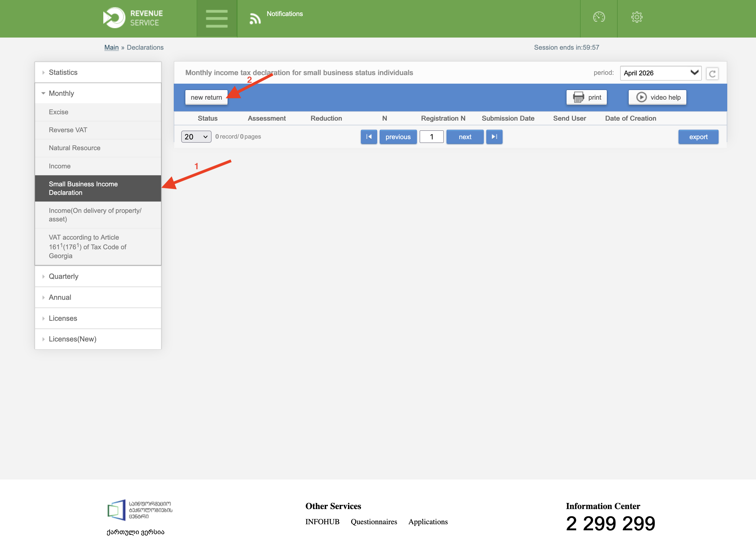Viewport: 756px width, 551px height.
Task: Collapse the Monthly section
Action: tap(98, 93)
